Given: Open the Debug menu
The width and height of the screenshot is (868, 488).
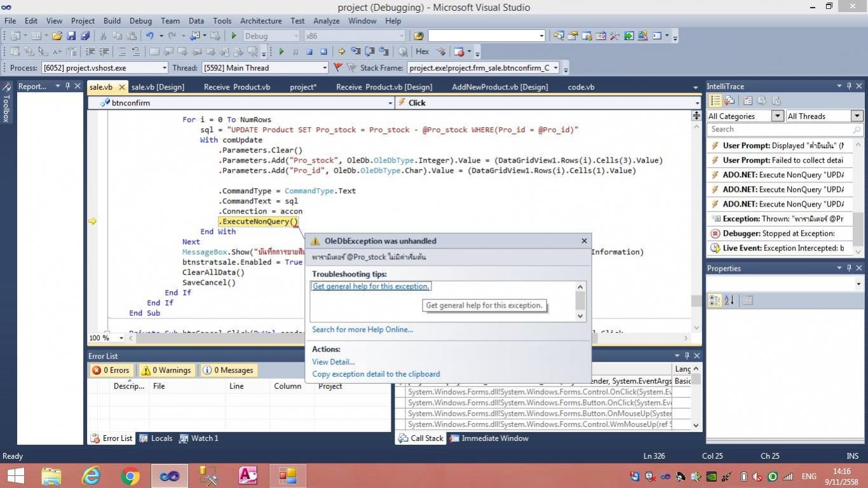Looking at the screenshot, I should [140, 21].
